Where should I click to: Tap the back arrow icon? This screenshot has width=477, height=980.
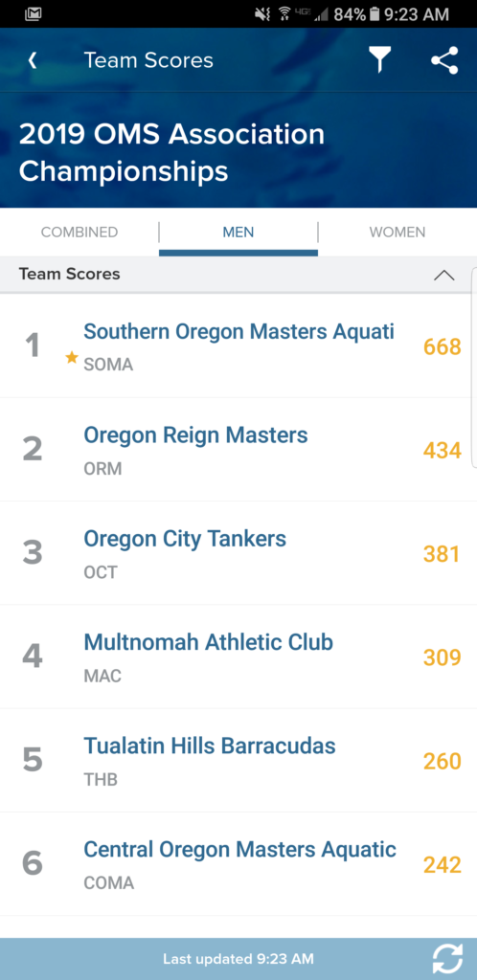click(33, 60)
